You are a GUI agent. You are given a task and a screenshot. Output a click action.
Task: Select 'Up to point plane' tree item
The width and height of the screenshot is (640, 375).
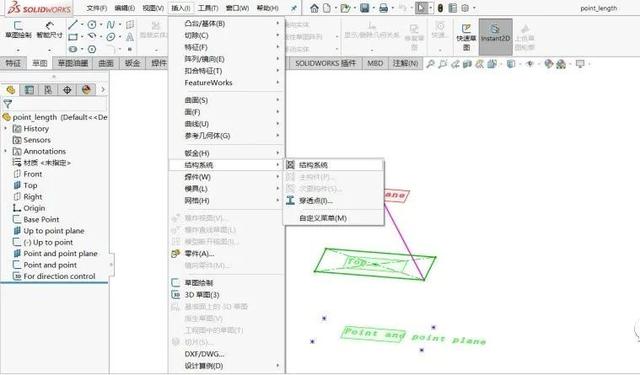click(49, 231)
